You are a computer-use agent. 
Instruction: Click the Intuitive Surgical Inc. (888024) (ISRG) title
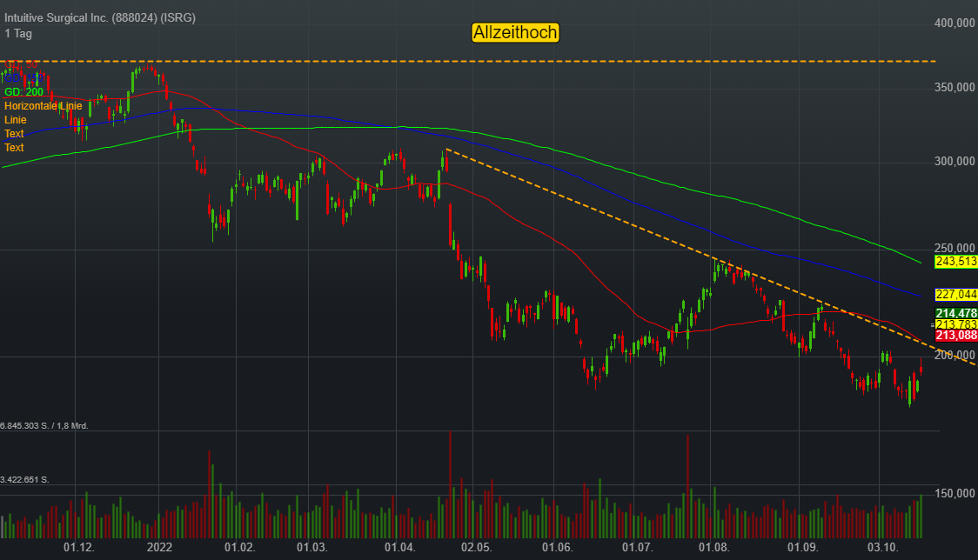[x=100, y=17]
